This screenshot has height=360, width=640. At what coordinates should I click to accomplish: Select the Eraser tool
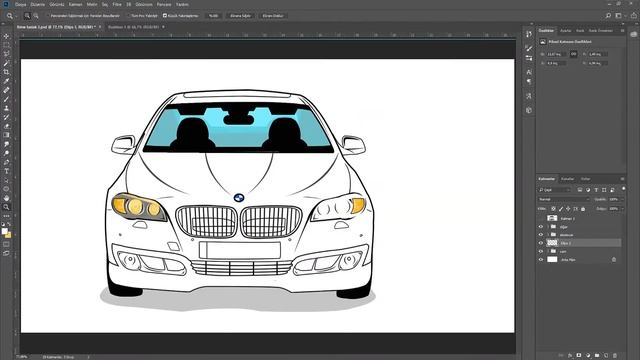[6, 126]
